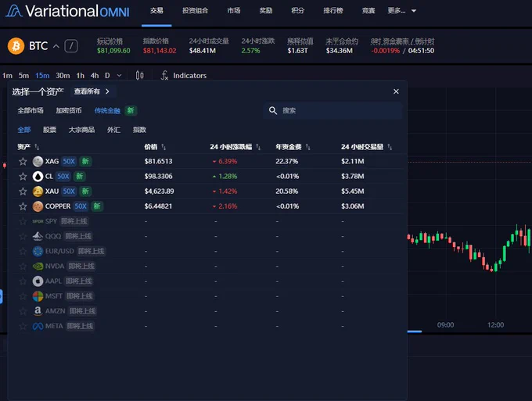
Task: Favorite CL with its star
Action: pos(23,176)
